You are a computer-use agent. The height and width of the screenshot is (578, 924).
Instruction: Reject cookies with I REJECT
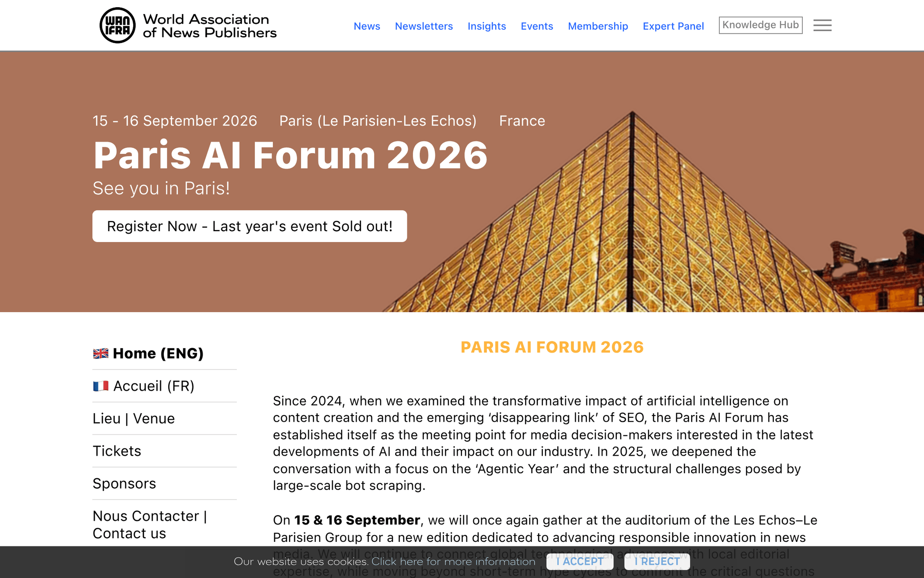657,561
